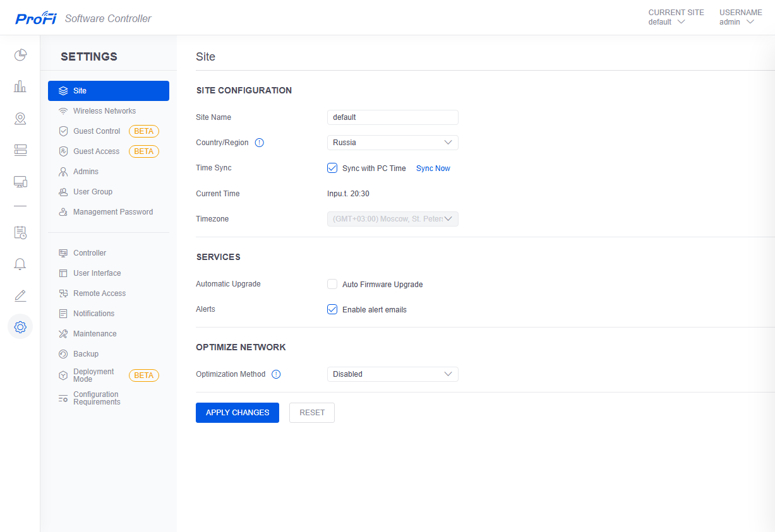Click the Site Name input field
Viewport: 775px width, 532px height.
click(x=392, y=117)
